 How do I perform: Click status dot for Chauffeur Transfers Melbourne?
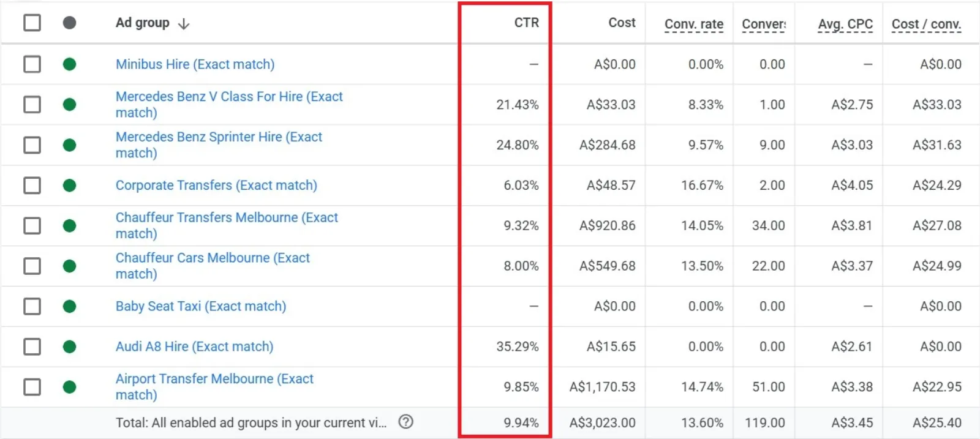(70, 226)
